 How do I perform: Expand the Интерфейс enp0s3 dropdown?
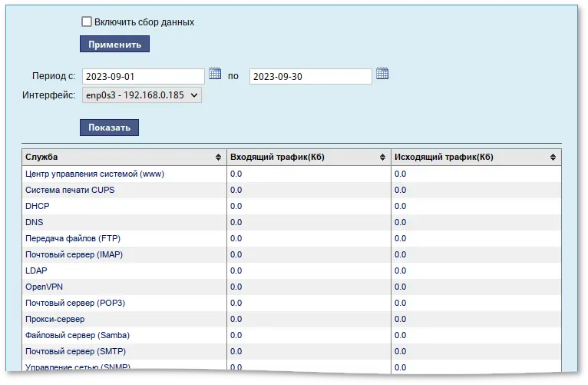141,95
